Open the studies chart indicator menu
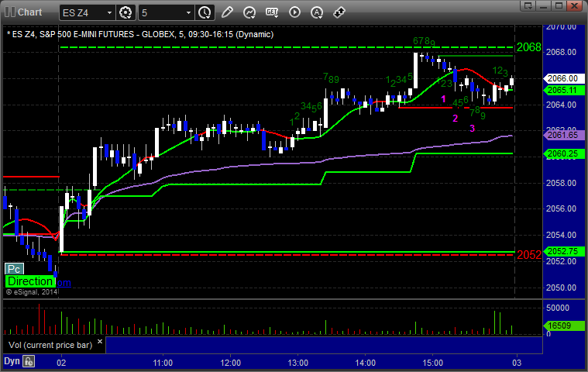Screen dimensions: 588x372 pyautogui.click(x=249, y=12)
